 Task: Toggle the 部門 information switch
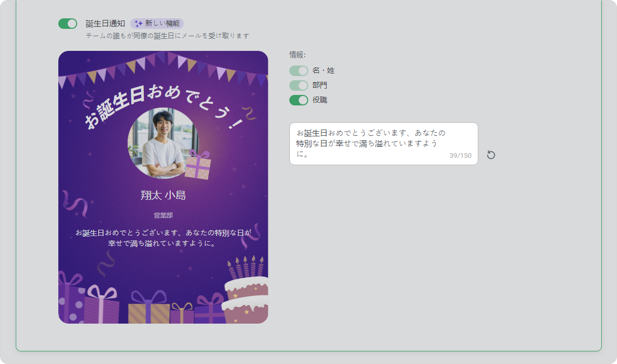point(299,85)
